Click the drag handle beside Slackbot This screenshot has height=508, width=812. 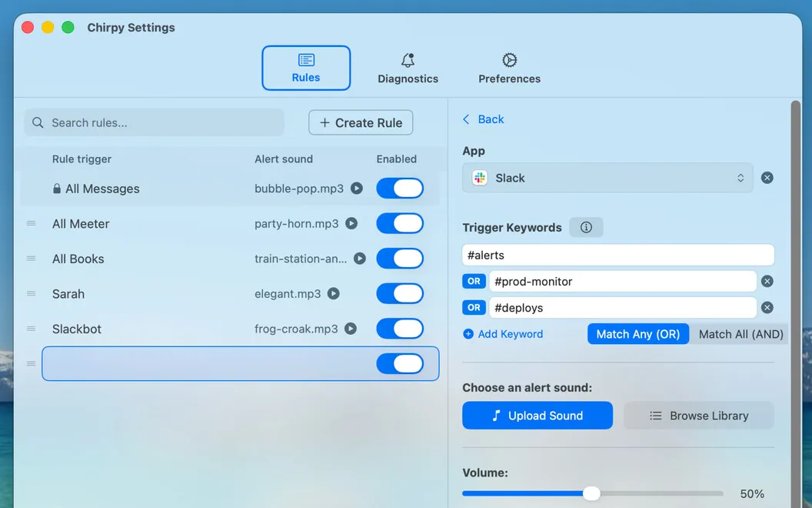click(x=31, y=329)
